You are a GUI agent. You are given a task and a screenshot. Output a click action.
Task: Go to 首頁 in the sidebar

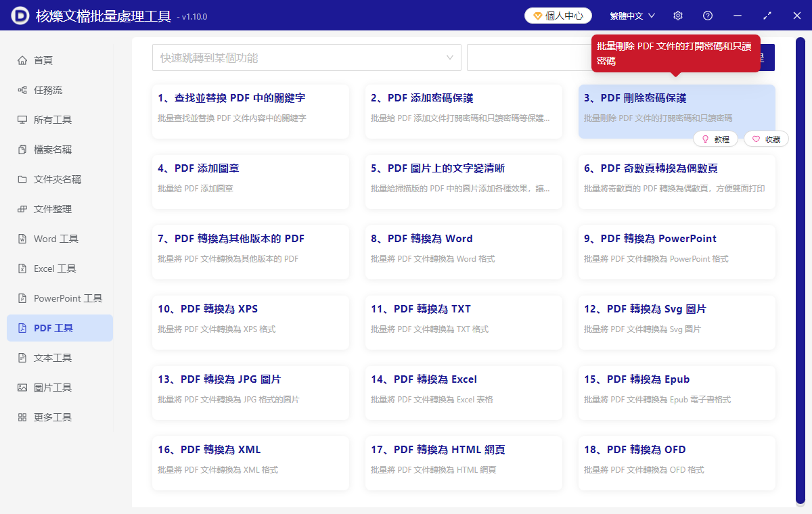pyautogui.click(x=60, y=60)
